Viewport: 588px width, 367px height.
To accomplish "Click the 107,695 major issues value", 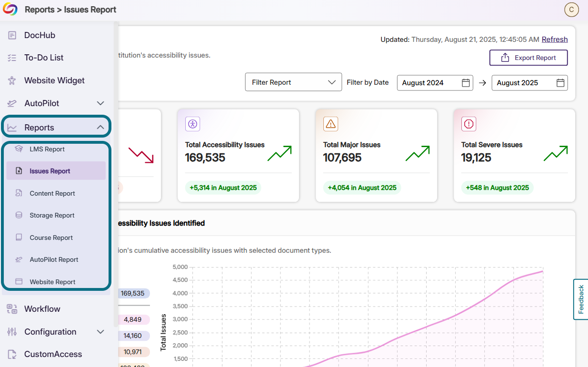I will [342, 158].
